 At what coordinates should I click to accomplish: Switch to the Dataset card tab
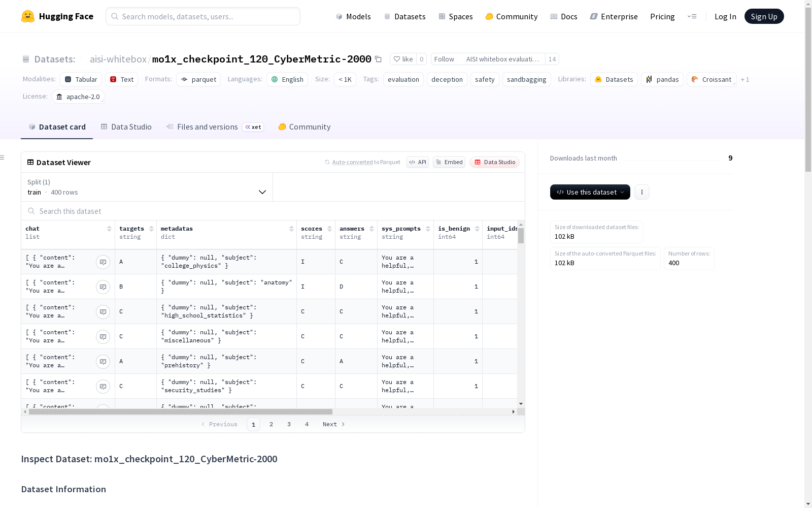pyautogui.click(x=57, y=127)
